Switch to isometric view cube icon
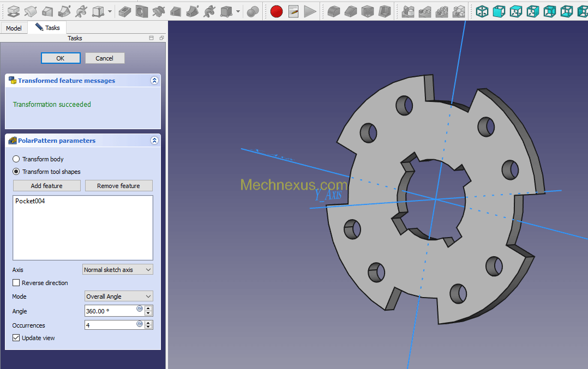Viewport: 588px width, 369px height. [482, 11]
